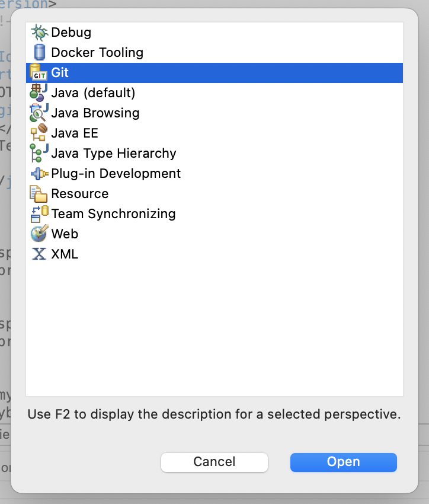Click the XML perspective X icon
This screenshot has width=429, height=504.
[x=39, y=254]
